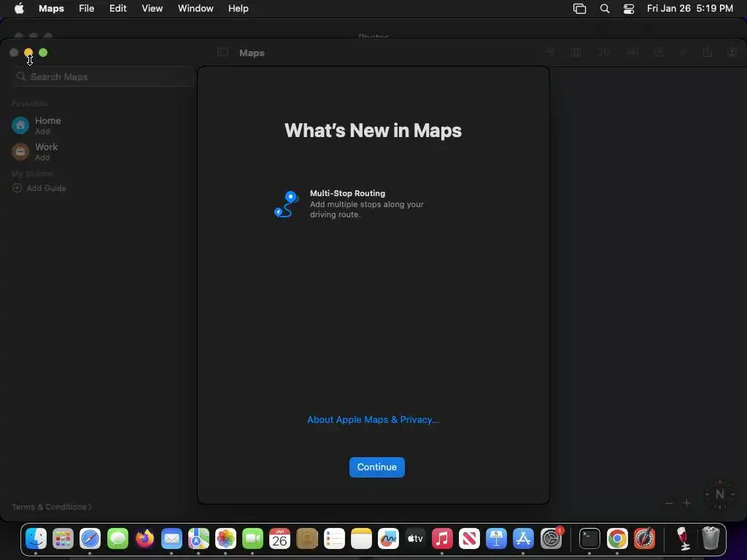747x560 pixels.
Task: Open Freeform from the Dock
Action: pos(388,539)
